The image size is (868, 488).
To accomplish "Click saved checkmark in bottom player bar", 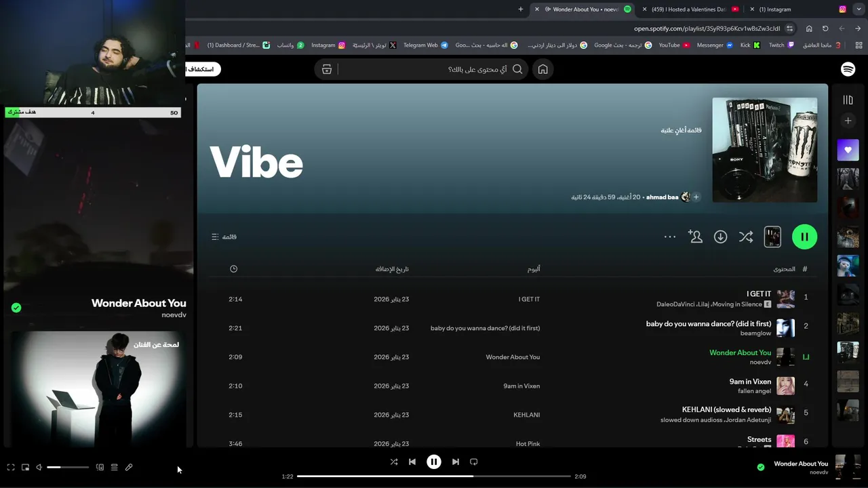I will (x=761, y=467).
